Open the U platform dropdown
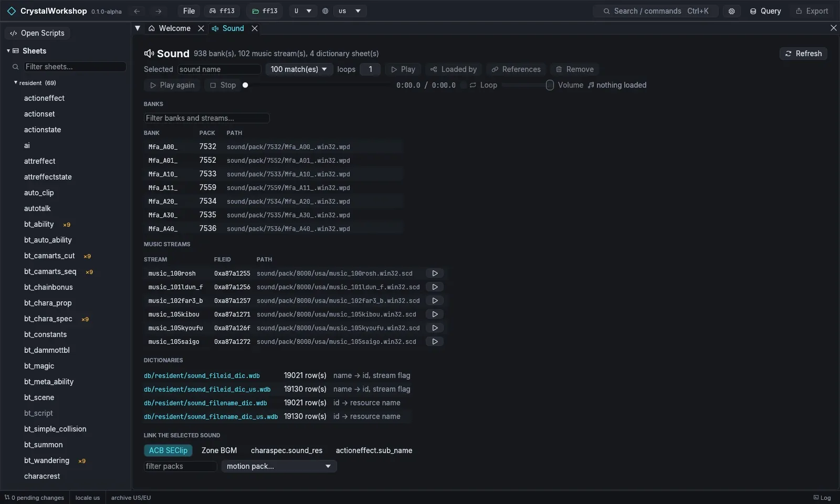 (303, 11)
